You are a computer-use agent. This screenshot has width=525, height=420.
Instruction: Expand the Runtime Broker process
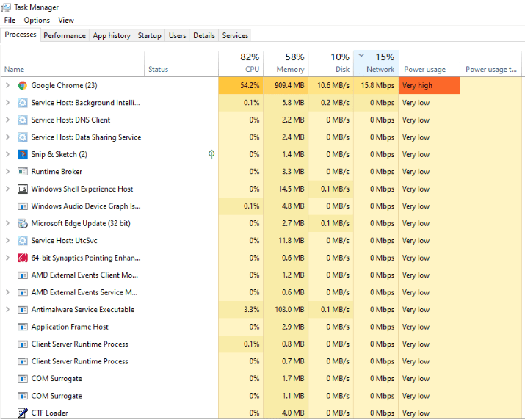tap(7, 172)
